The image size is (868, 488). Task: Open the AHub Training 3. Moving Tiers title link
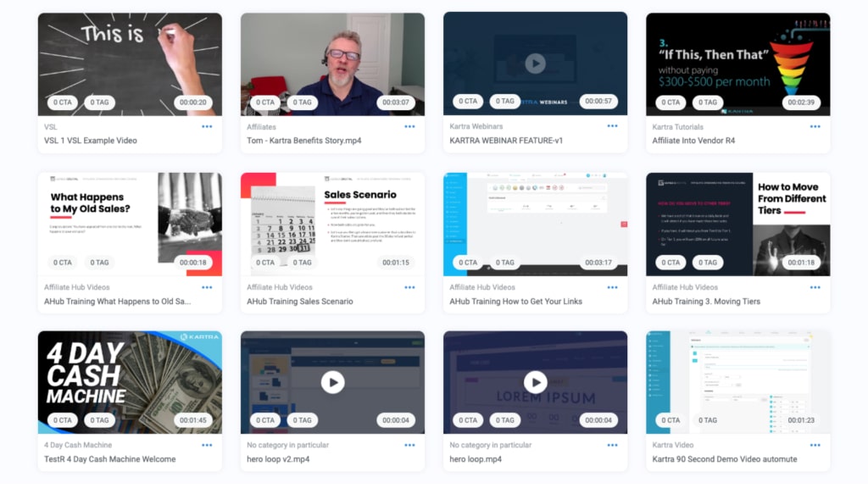tap(706, 302)
